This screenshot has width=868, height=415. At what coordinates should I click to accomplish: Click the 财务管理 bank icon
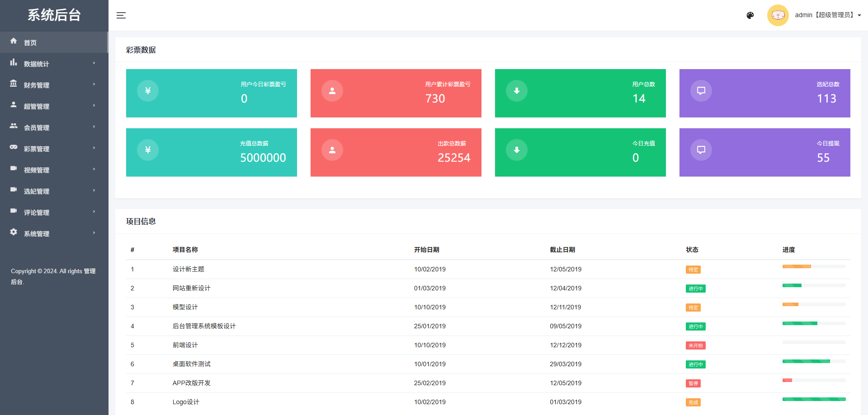(x=14, y=84)
